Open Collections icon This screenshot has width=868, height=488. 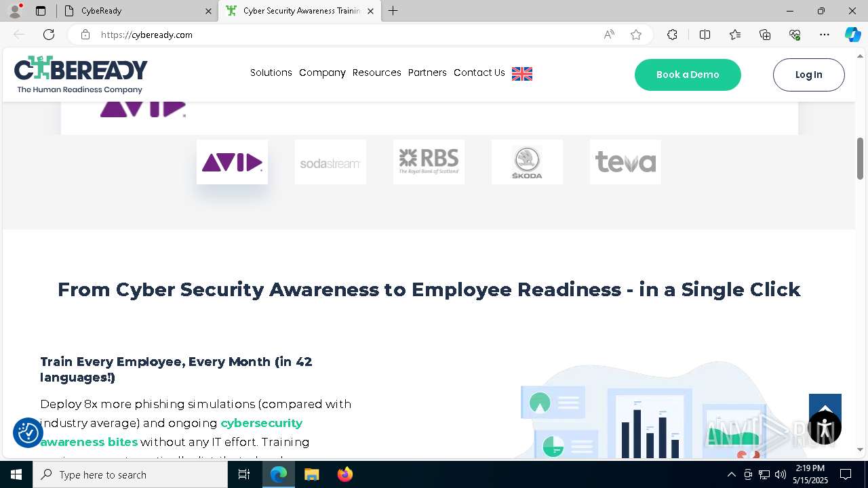(x=765, y=35)
